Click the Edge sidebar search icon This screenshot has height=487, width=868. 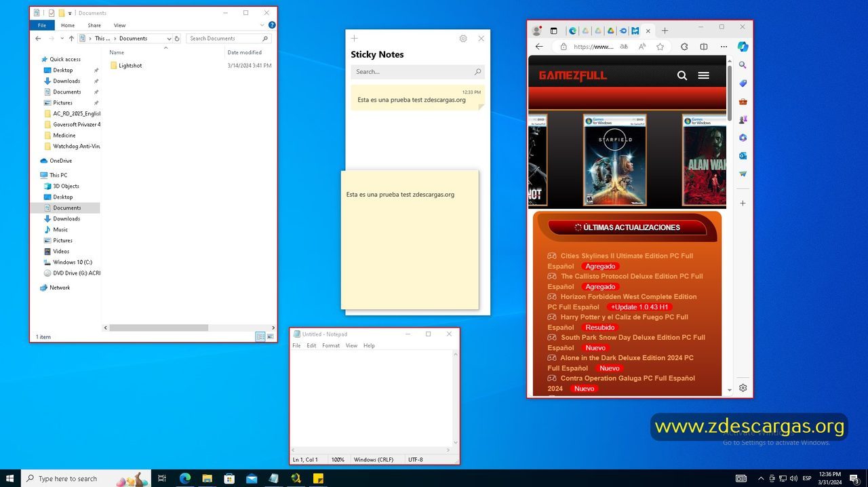(743, 65)
